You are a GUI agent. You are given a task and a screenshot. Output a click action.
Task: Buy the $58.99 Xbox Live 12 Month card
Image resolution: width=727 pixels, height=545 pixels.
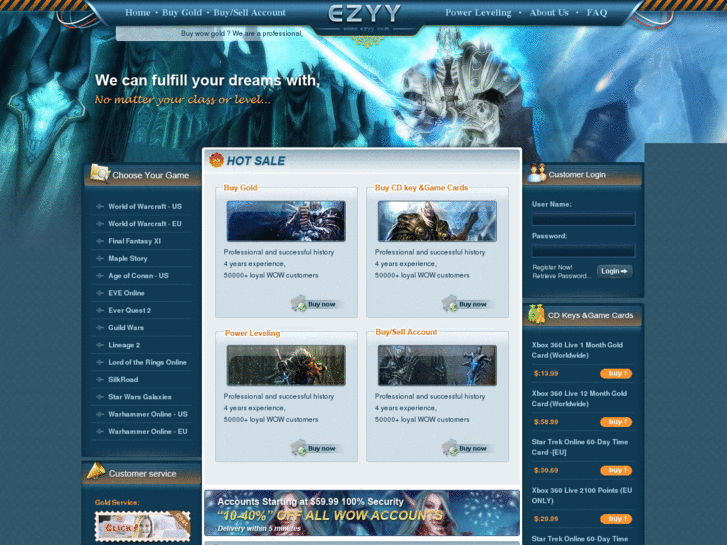(x=616, y=422)
